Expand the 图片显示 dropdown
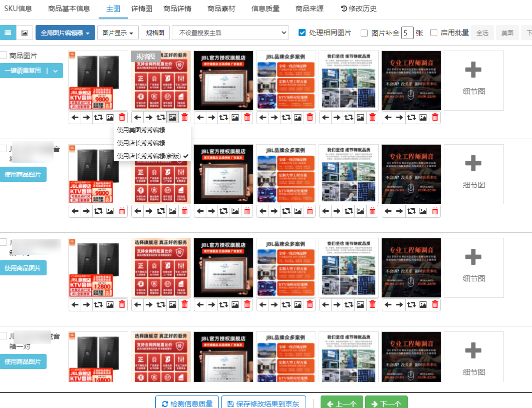Screen dimensions: 532x408 click(118, 33)
